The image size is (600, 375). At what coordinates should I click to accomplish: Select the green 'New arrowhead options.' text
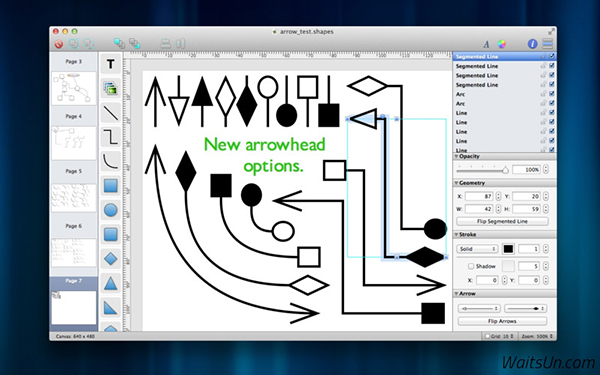tap(265, 155)
